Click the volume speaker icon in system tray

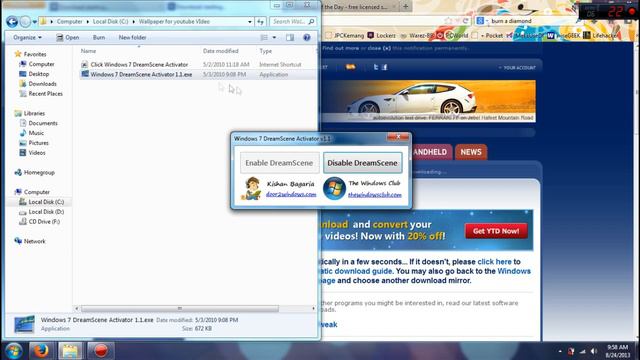594,351
